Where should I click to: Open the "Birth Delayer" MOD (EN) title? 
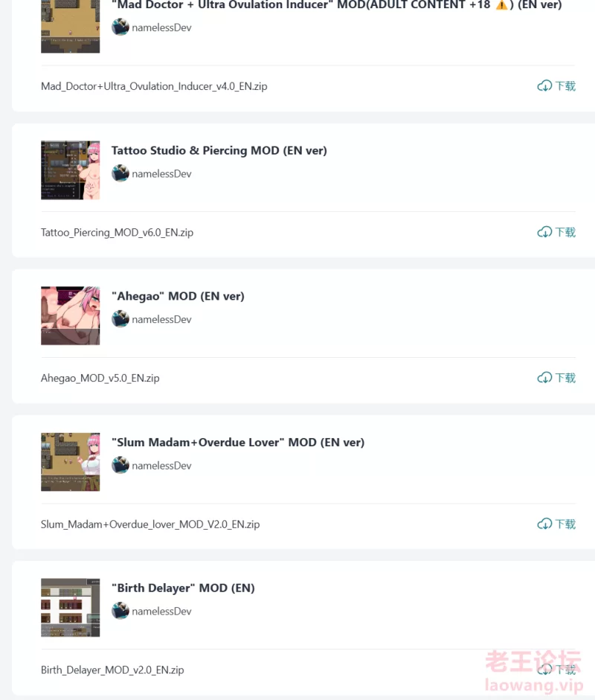point(183,588)
